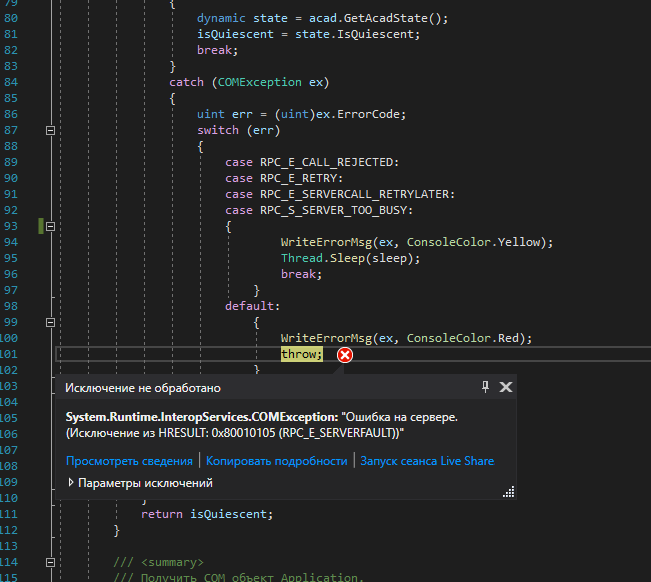Click default: label at line 98
651x582 pixels.
252,306
